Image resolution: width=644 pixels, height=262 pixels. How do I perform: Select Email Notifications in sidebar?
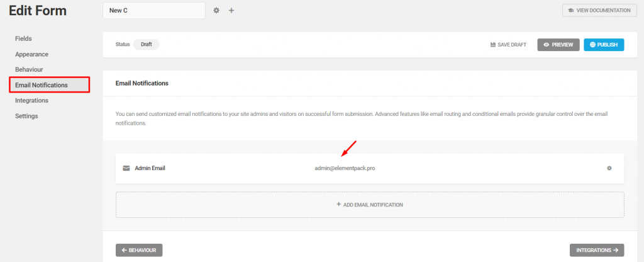point(49,85)
